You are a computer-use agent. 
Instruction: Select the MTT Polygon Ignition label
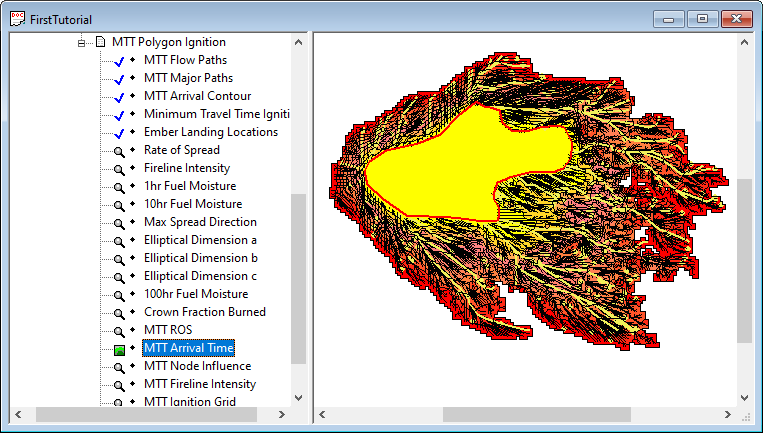click(x=169, y=42)
